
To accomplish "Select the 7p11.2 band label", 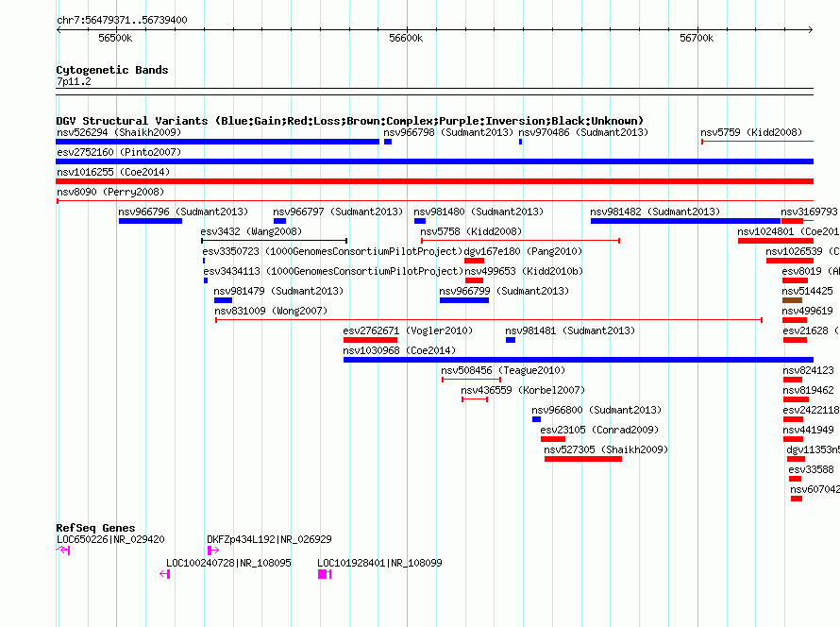I will (x=74, y=81).
